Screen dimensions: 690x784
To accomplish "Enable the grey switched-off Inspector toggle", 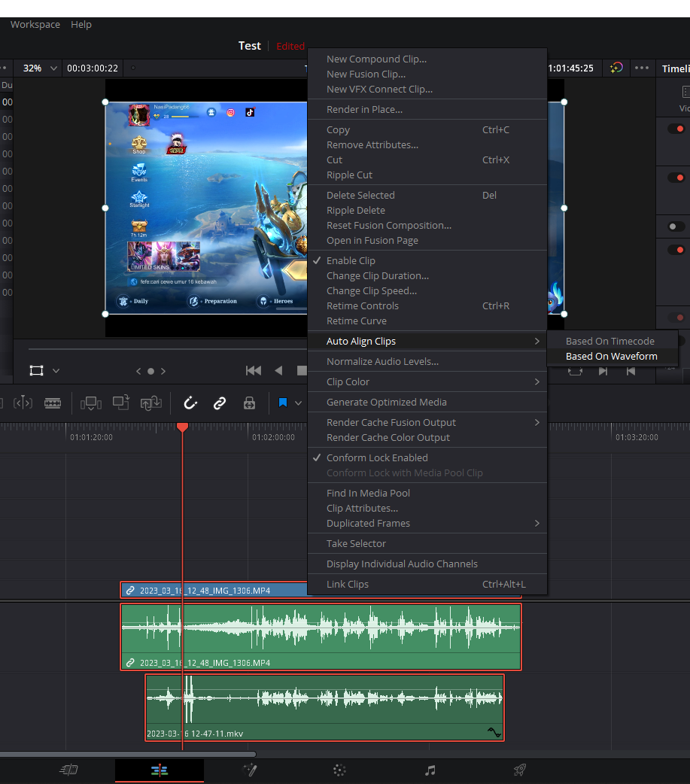I will pos(676,226).
